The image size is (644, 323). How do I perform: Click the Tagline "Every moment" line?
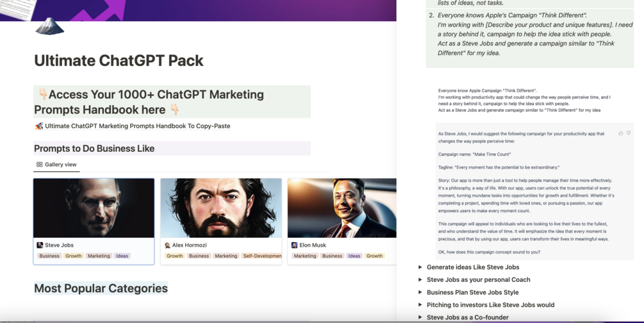pos(499,168)
